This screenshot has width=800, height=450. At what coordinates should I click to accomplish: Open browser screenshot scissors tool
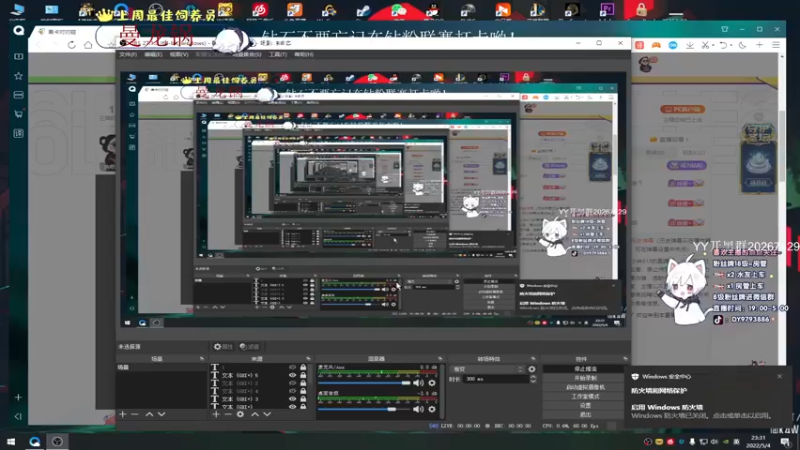coord(705,45)
